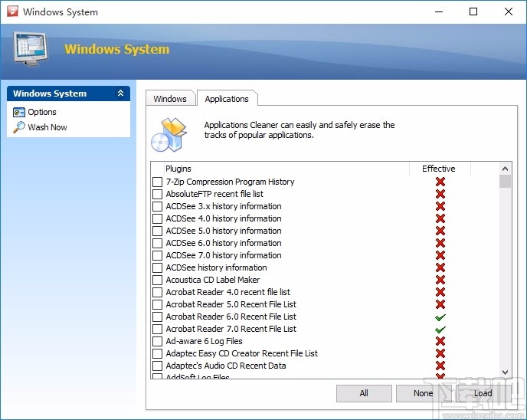Select 'Acrobat Reader 4.0 recent file list' text
527x420 pixels.
(227, 292)
